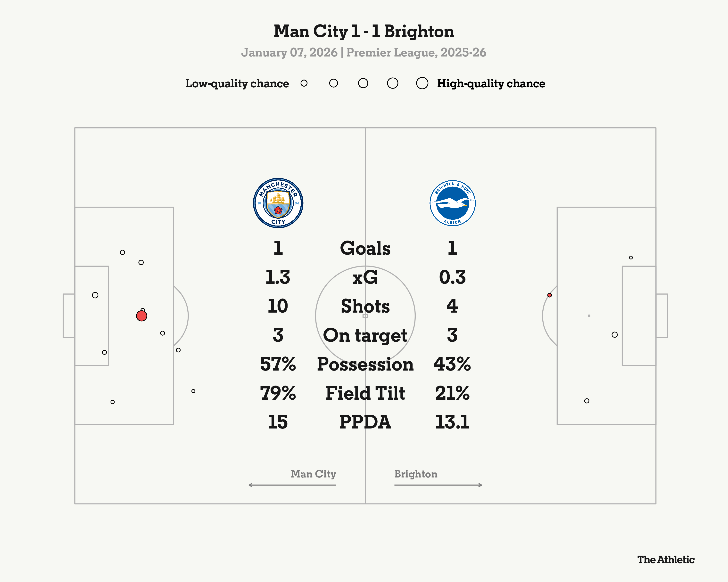Click the Manchester City club crest
The image size is (728, 582).
click(x=278, y=203)
